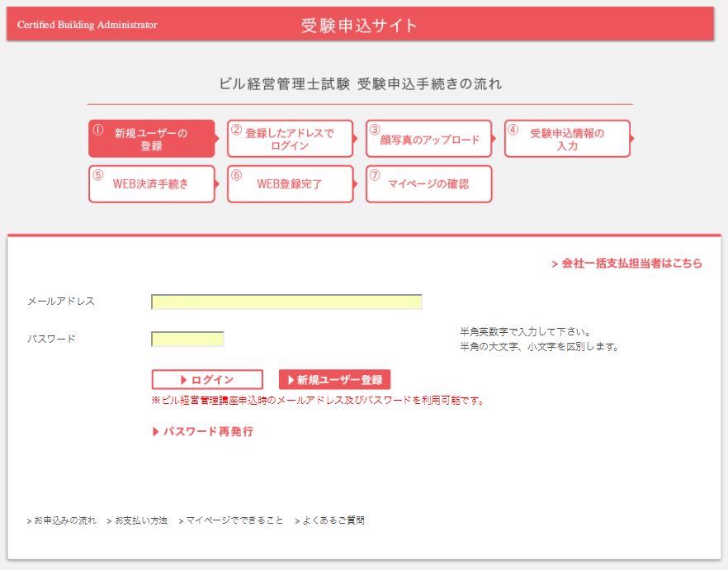Click into the パスワード field
This screenshot has height=570, width=728.
[x=187, y=339]
